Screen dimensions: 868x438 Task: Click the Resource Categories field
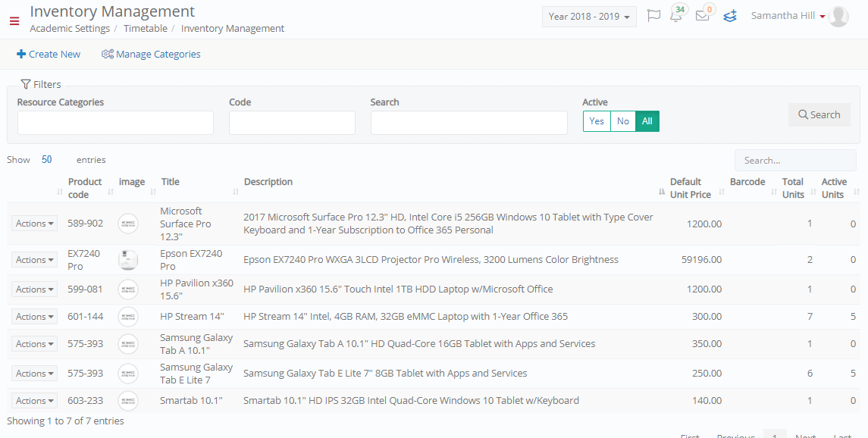pyautogui.click(x=115, y=123)
